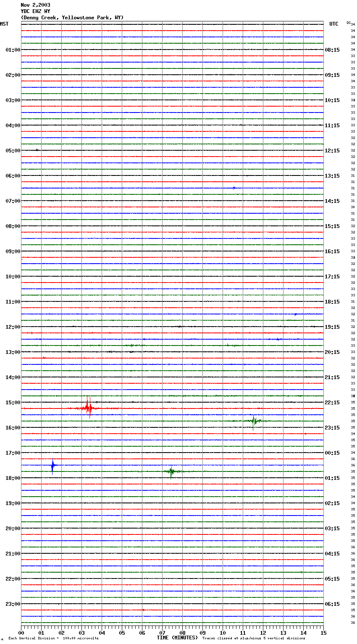
Task: Click minute tick label "00" on bottom axis
Action: 21,633
